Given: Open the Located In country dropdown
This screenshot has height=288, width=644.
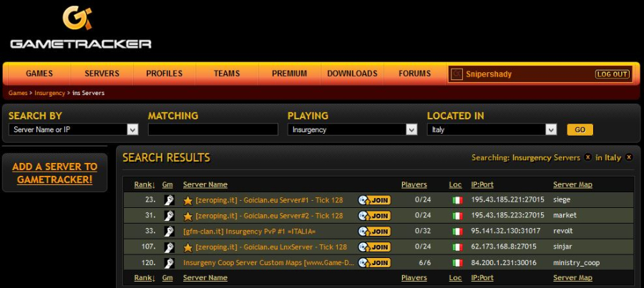Looking at the screenshot, I should (551, 129).
